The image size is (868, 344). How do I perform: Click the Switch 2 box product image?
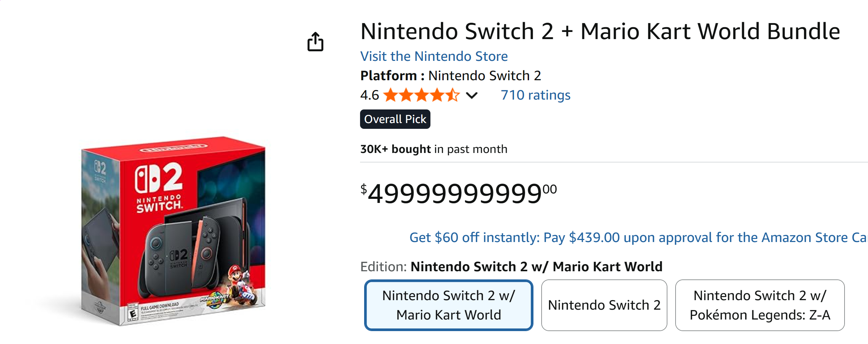tap(173, 230)
